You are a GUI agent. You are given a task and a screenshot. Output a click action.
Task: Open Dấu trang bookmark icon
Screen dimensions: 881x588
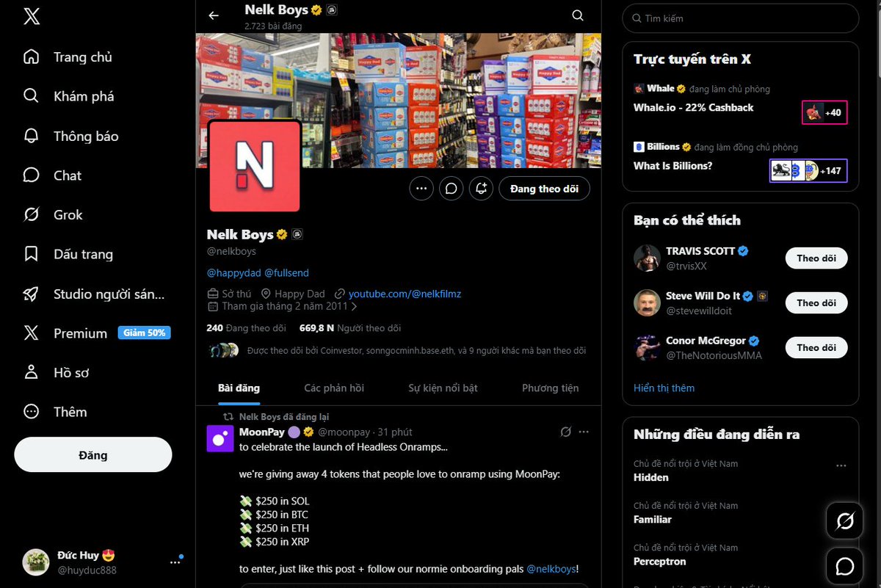click(31, 254)
